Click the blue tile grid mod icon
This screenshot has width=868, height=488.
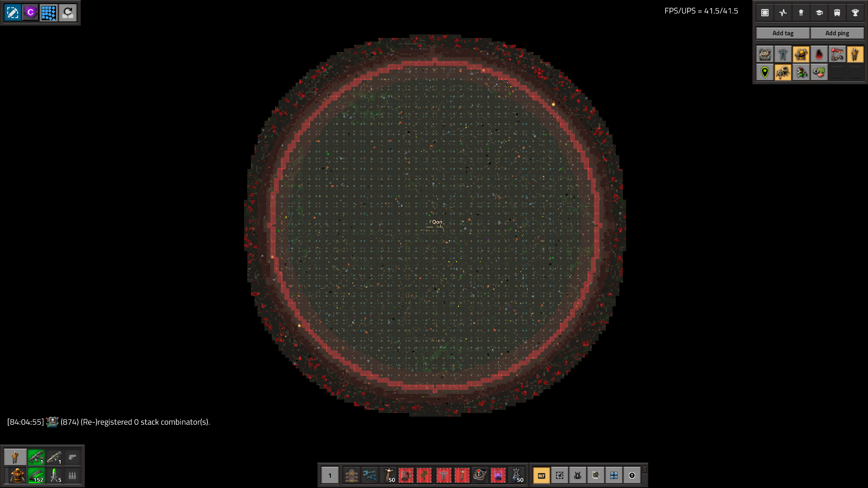(x=49, y=13)
